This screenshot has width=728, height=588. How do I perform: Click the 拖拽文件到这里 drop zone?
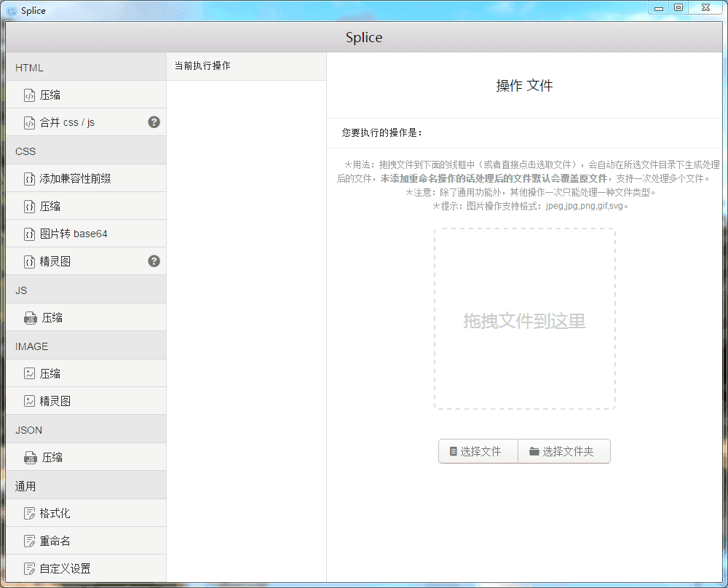(525, 319)
